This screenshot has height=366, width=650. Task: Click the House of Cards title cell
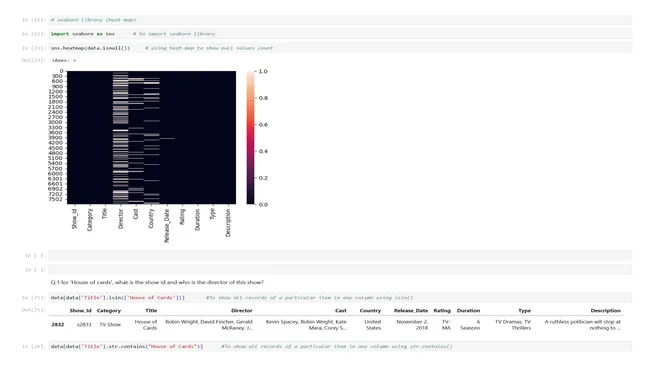[x=146, y=325]
